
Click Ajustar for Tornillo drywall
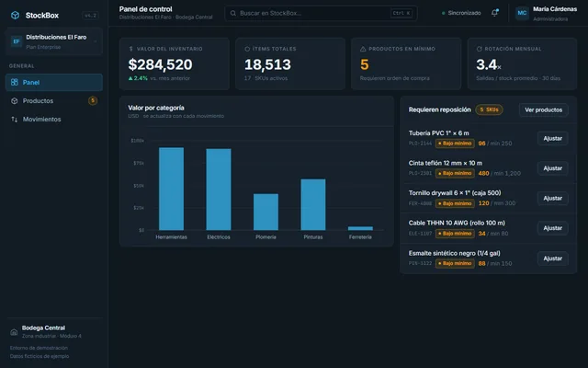[x=552, y=199]
